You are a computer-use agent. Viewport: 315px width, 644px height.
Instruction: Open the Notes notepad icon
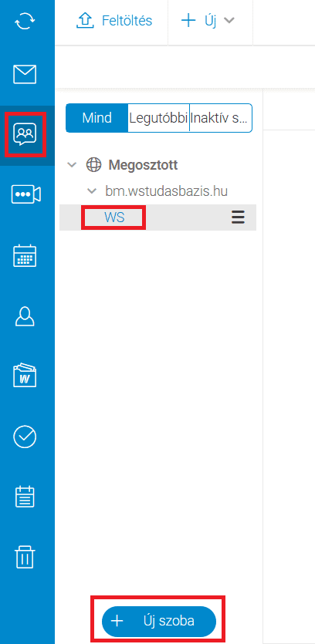click(25, 497)
